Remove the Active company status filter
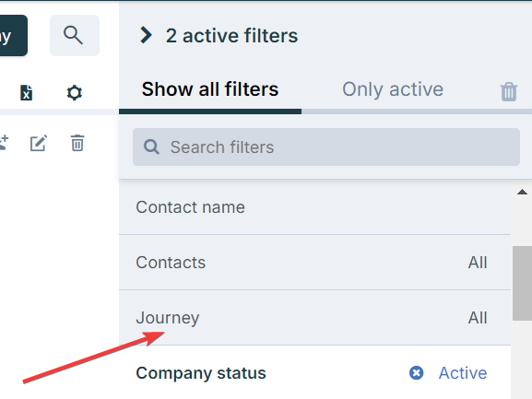 tap(417, 373)
